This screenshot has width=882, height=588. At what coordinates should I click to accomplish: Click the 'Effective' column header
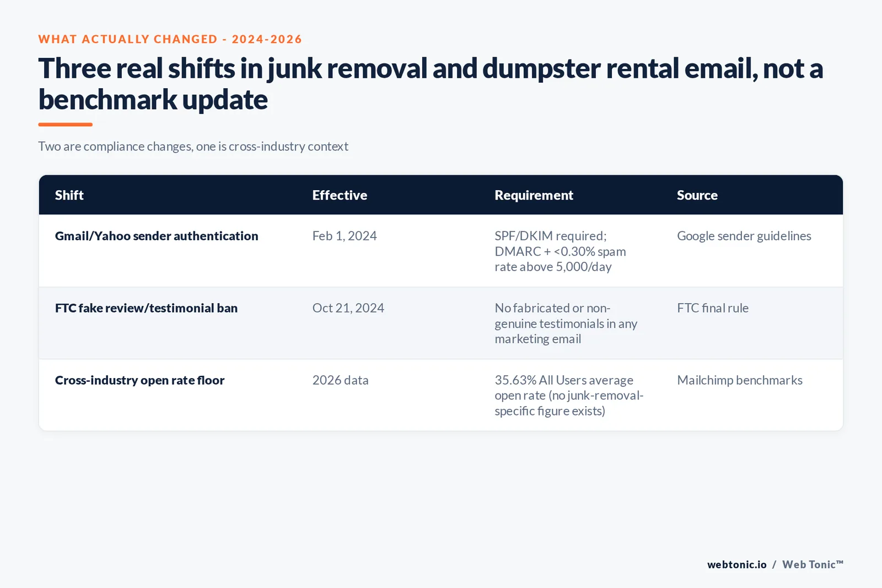click(340, 195)
